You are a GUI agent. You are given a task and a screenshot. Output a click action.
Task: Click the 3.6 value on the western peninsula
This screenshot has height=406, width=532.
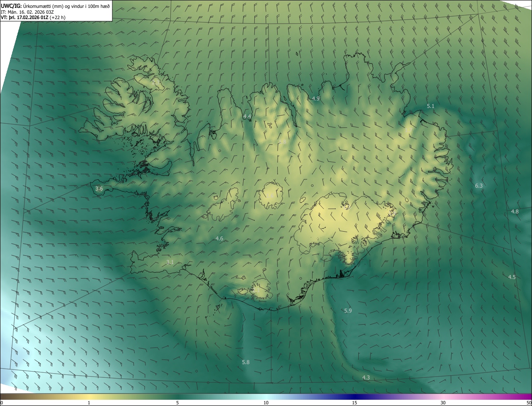coord(99,189)
